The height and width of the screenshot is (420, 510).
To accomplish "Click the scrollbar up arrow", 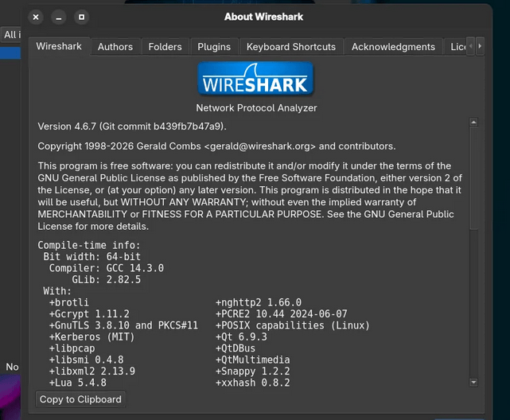I will point(474,122).
